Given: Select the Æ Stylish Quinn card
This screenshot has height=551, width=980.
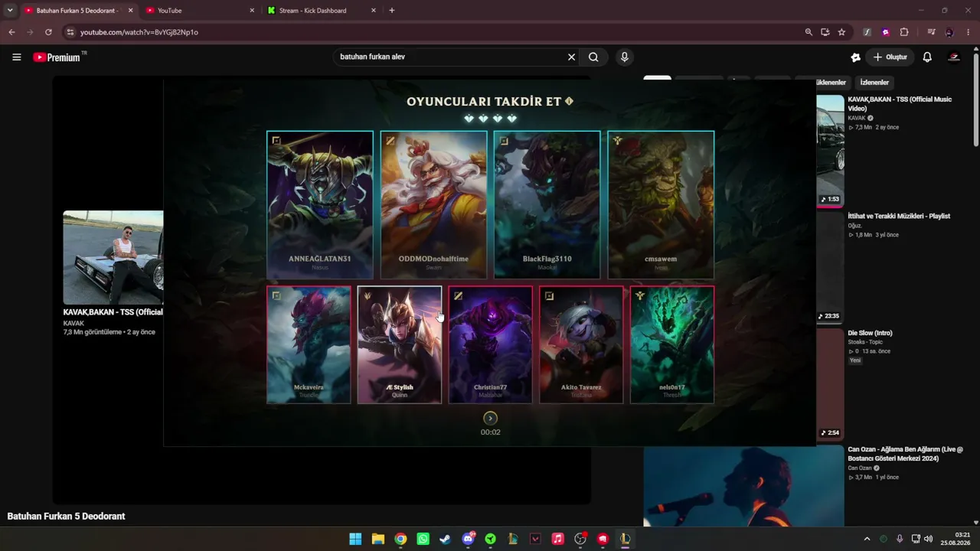Looking at the screenshot, I should click(x=400, y=344).
